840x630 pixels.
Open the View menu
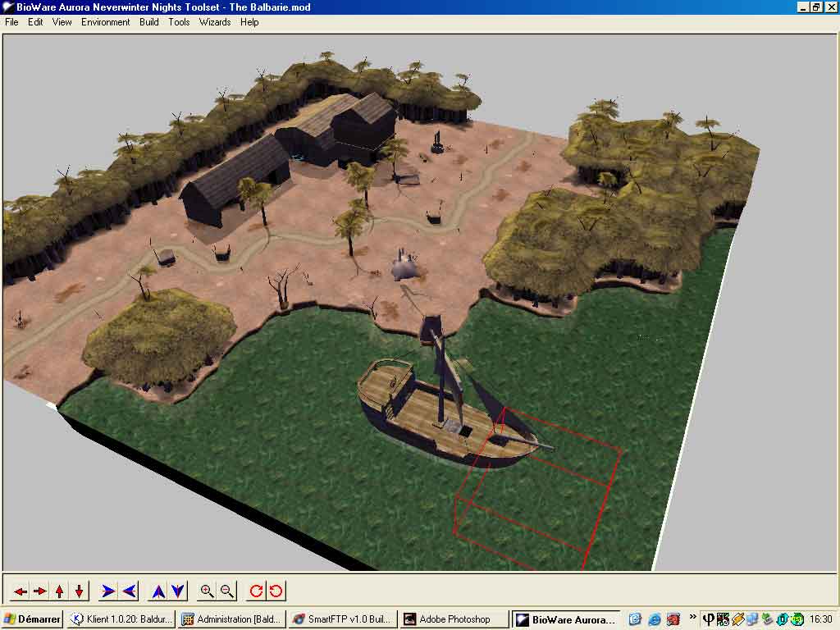(62, 22)
